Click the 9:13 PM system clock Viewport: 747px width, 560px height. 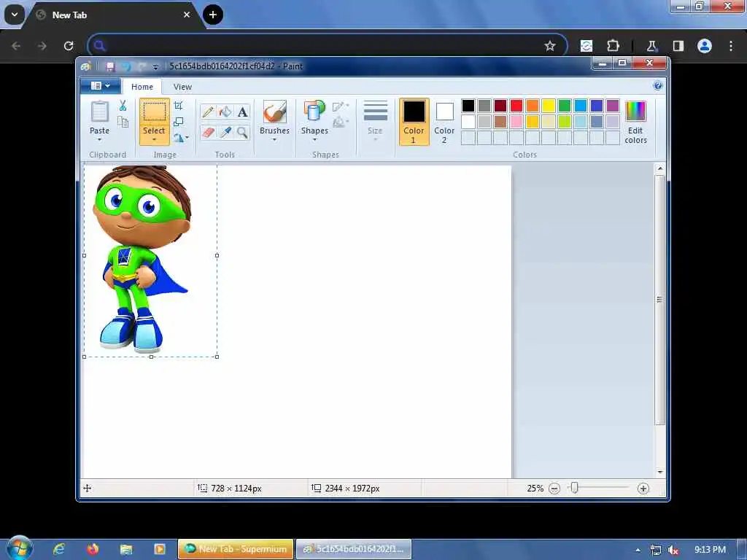[711, 550]
